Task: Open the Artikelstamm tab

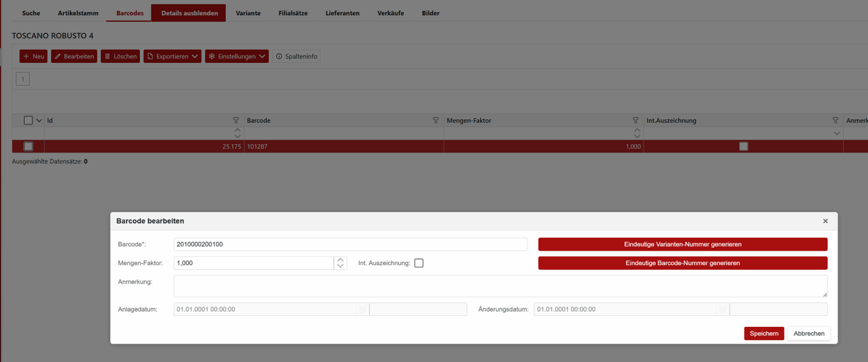Action: (78, 13)
